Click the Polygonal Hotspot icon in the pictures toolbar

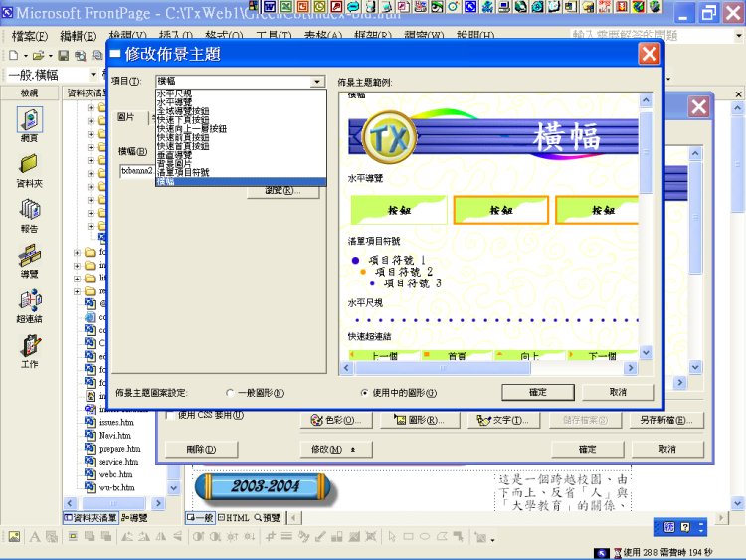click(441, 537)
